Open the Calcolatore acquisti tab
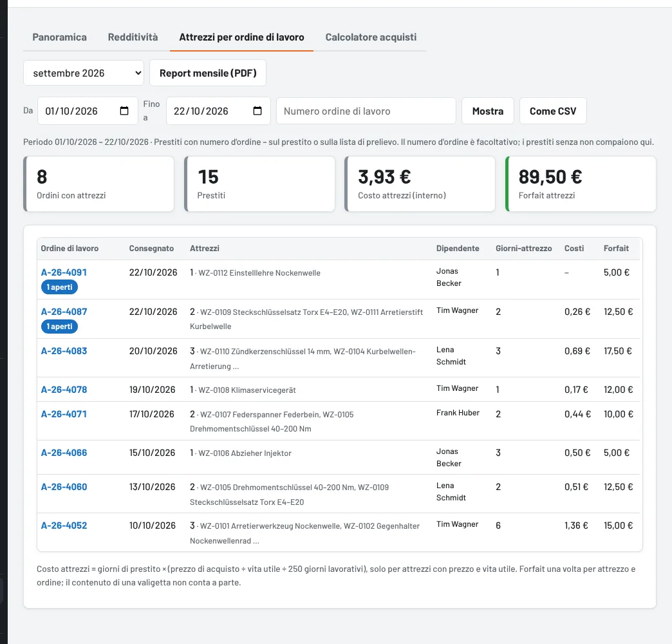Screen dimensions: 672x644 pyautogui.click(x=371, y=37)
